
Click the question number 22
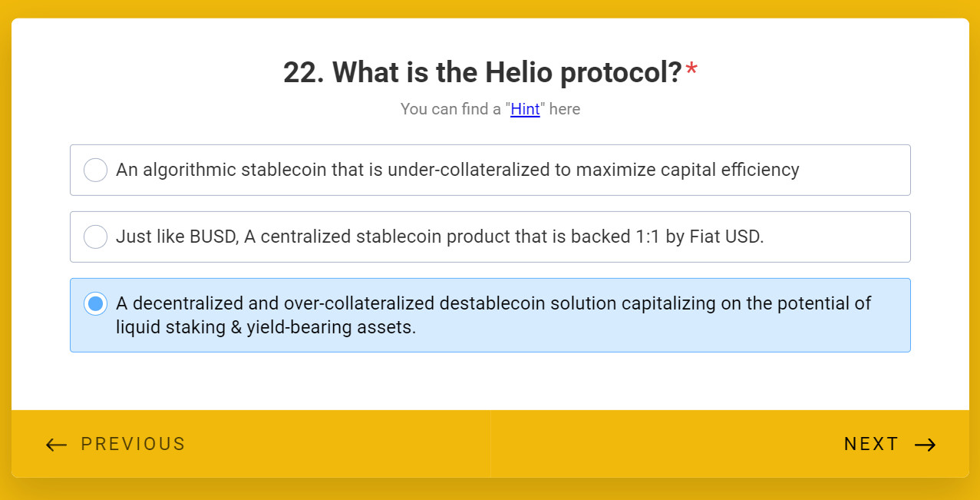[303, 73]
